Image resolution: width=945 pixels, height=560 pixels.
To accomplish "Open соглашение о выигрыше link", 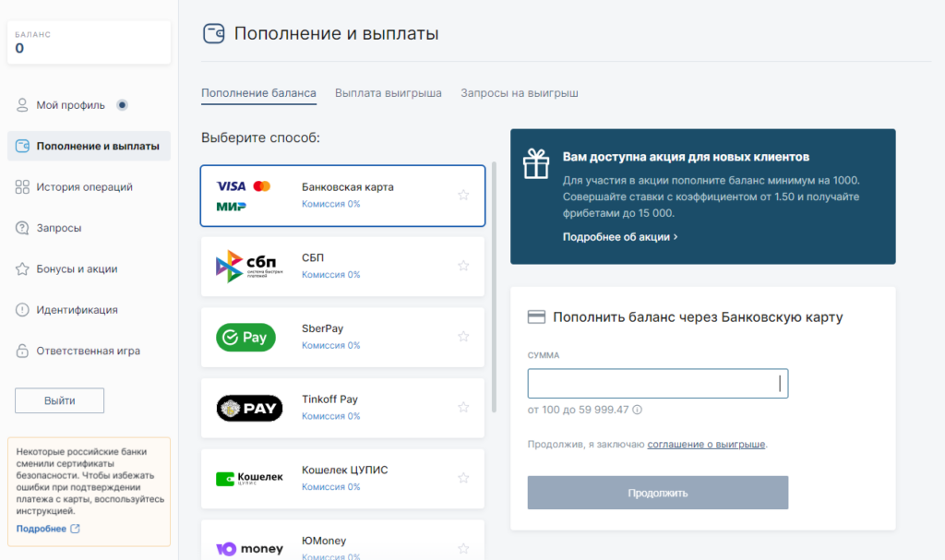I will point(706,445).
